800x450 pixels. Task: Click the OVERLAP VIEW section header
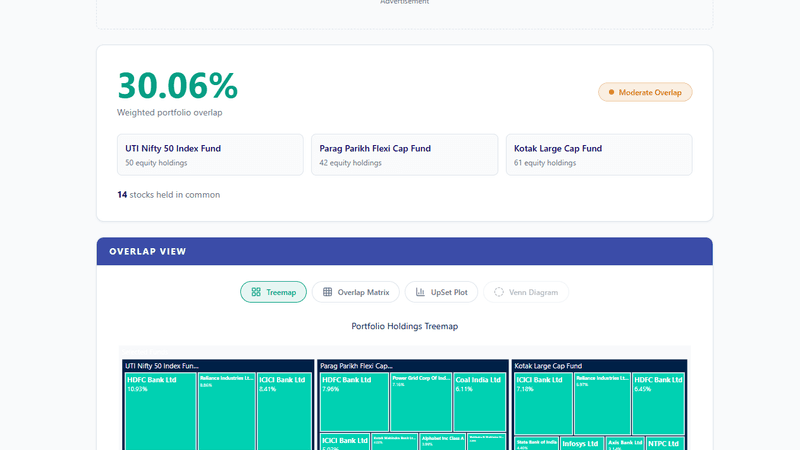405,251
